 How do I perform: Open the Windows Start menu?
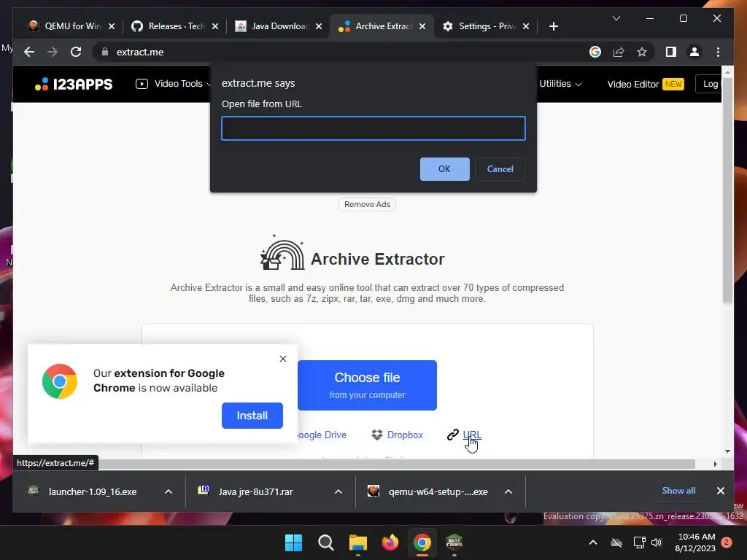pos(293,542)
